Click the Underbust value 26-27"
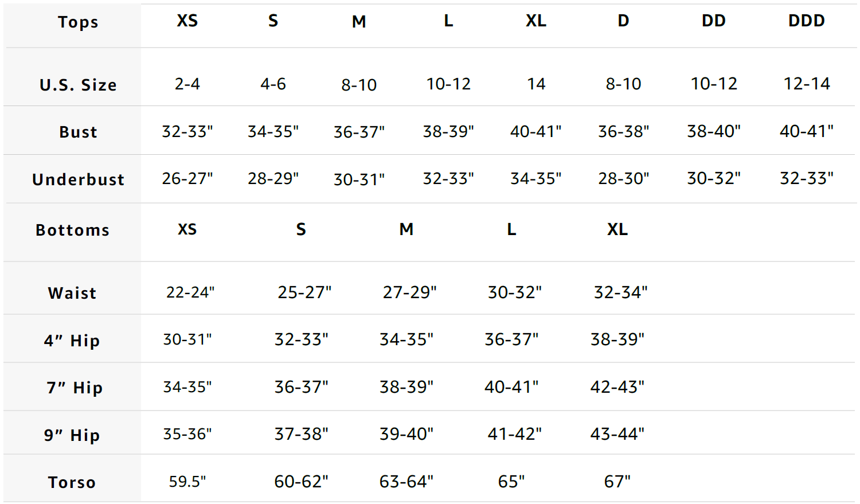The image size is (860, 504). point(187,179)
